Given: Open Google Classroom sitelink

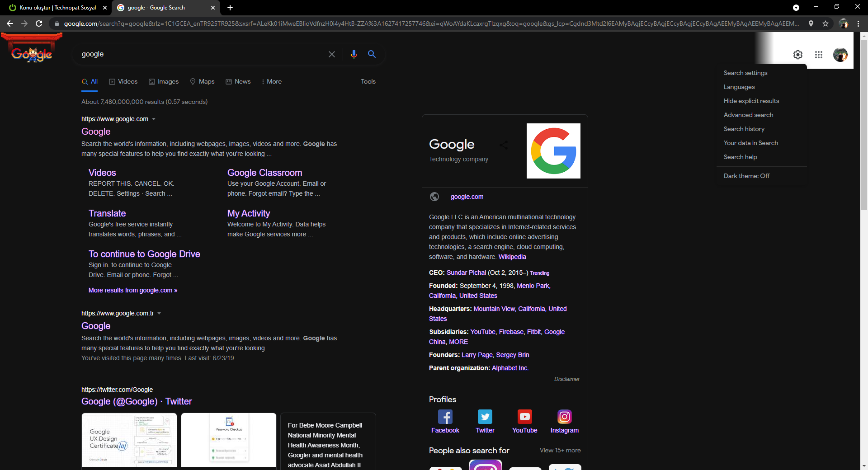Looking at the screenshot, I should [x=264, y=173].
